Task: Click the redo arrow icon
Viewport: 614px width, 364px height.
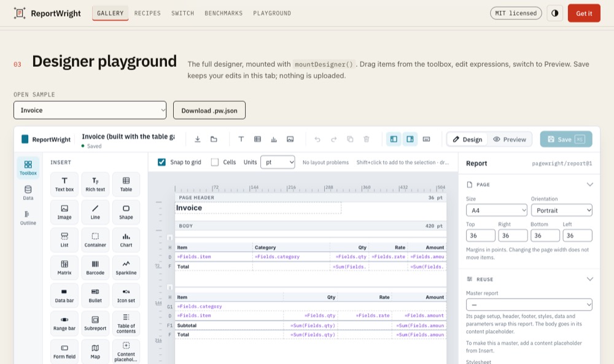Action: pyautogui.click(x=333, y=139)
